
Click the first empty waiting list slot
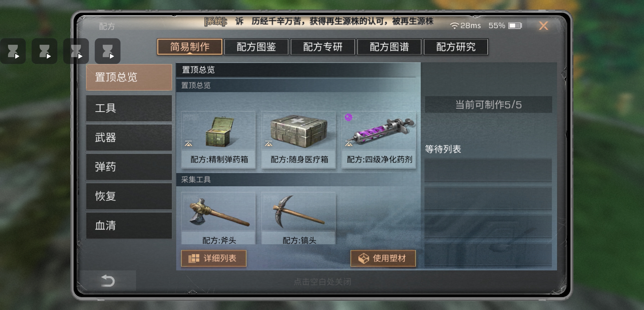488,170
